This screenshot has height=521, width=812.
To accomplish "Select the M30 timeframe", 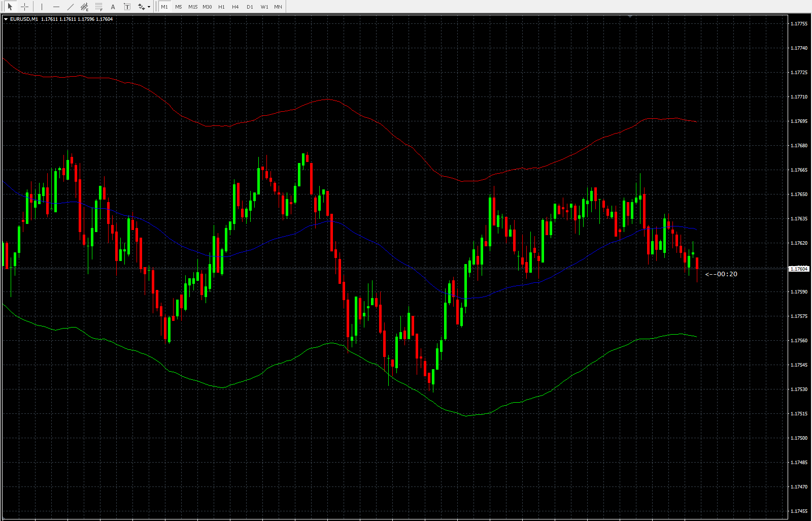I will 207,7.
